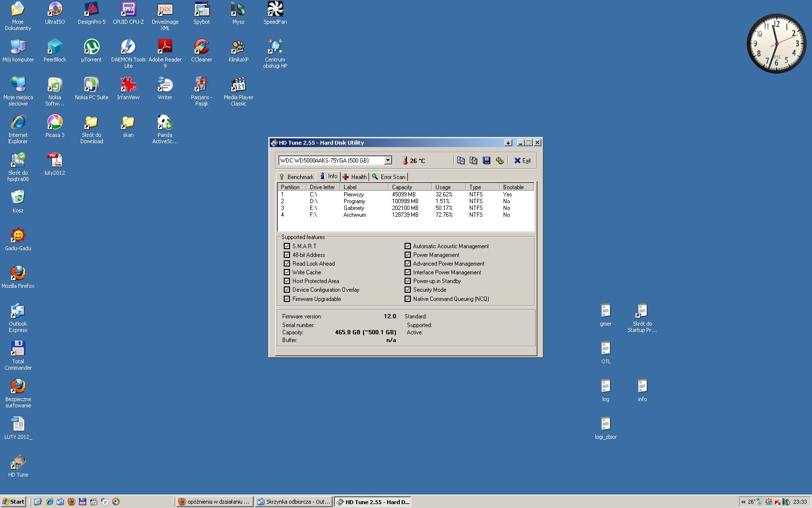Open the Start menu
812x508 pixels.
(x=13, y=502)
